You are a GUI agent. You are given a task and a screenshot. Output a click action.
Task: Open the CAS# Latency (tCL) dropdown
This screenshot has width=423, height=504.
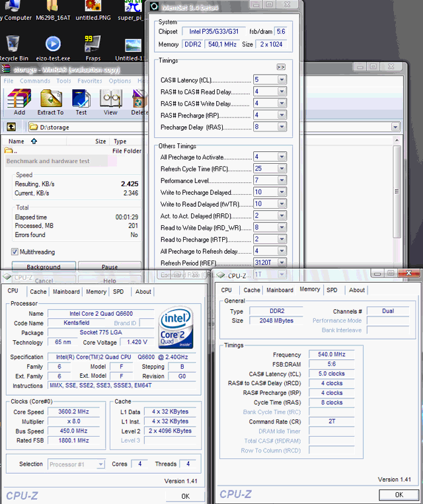pos(282,79)
